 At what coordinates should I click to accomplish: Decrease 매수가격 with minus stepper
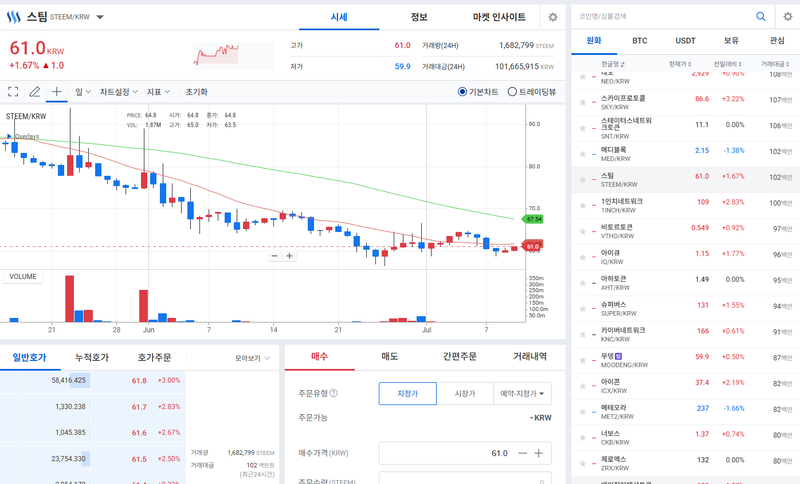(x=522, y=453)
